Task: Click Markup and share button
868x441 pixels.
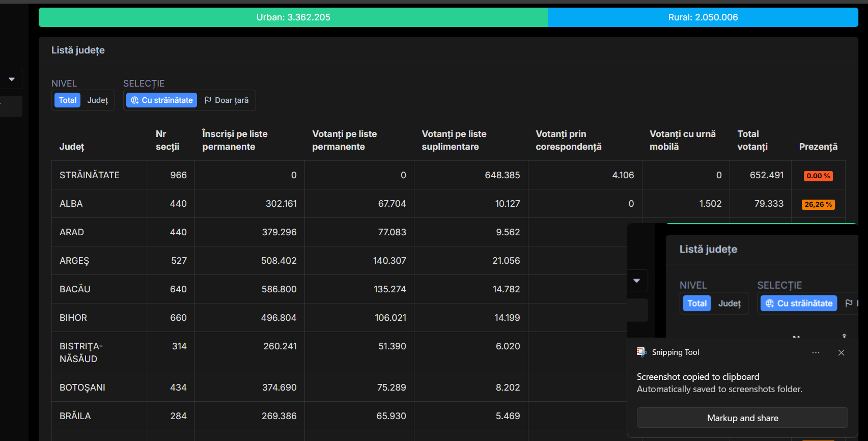Action: point(742,418)
